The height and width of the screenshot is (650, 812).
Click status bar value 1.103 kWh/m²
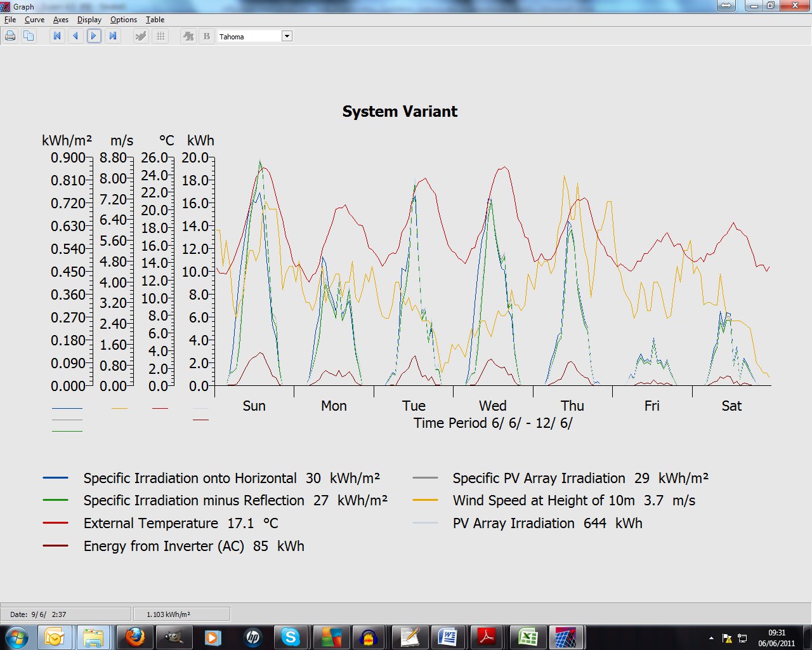[181, 614]
